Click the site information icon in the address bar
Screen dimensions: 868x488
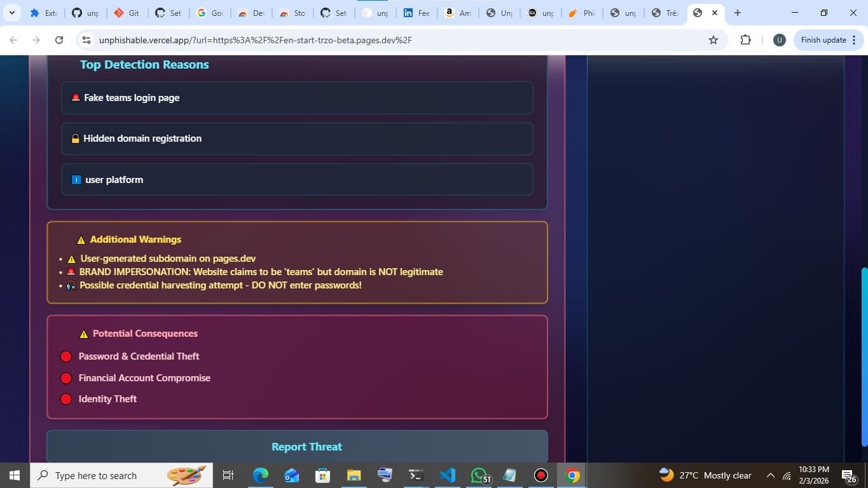coord(86,39)
